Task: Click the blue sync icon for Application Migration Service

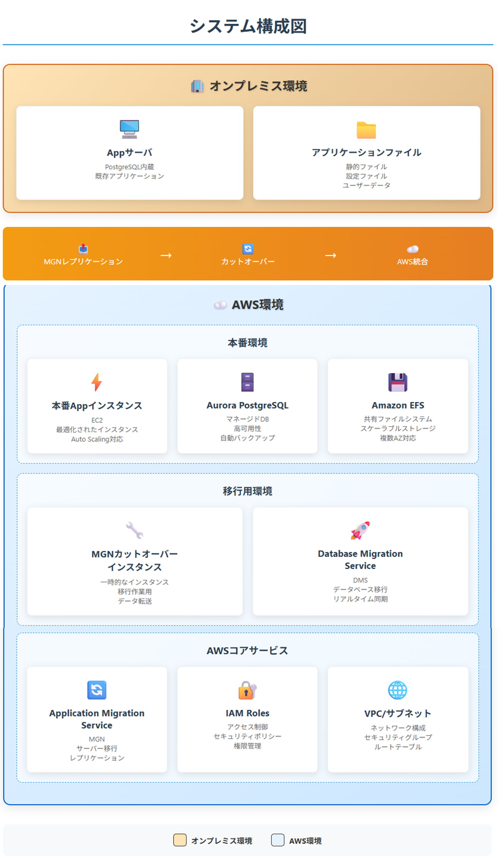Action: (x=97, y=690)
